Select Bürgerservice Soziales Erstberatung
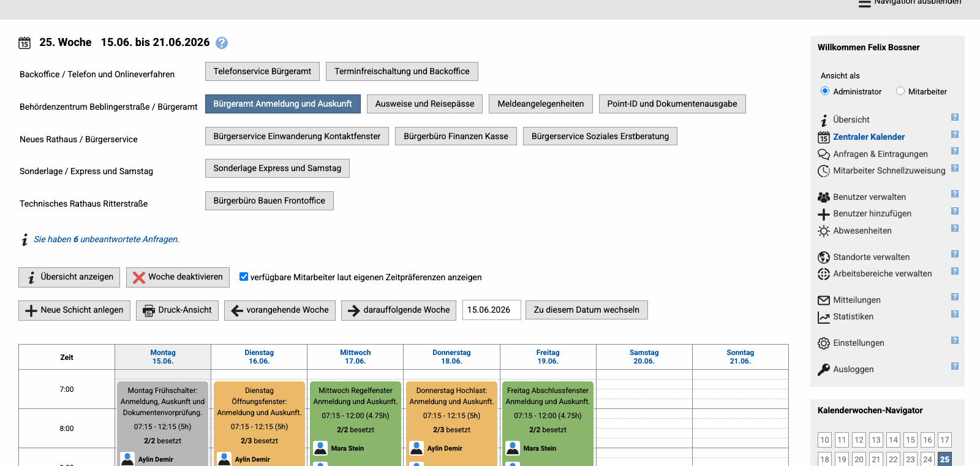 pos(600,136)
